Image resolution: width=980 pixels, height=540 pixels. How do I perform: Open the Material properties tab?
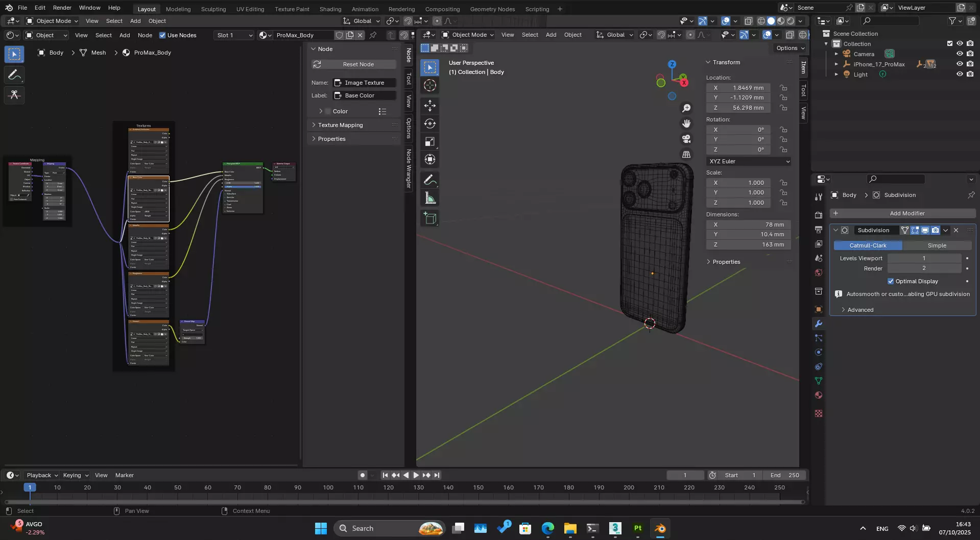pos(819,395)
